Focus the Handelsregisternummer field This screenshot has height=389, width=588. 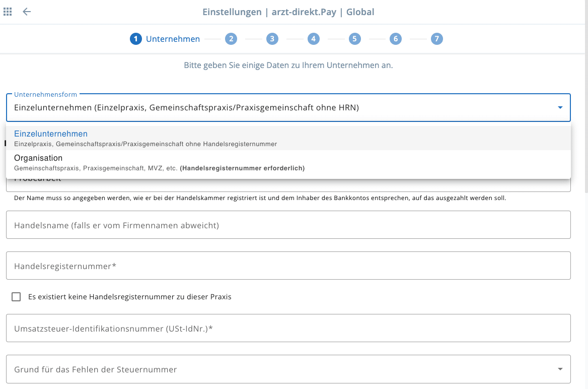point(288,266)
